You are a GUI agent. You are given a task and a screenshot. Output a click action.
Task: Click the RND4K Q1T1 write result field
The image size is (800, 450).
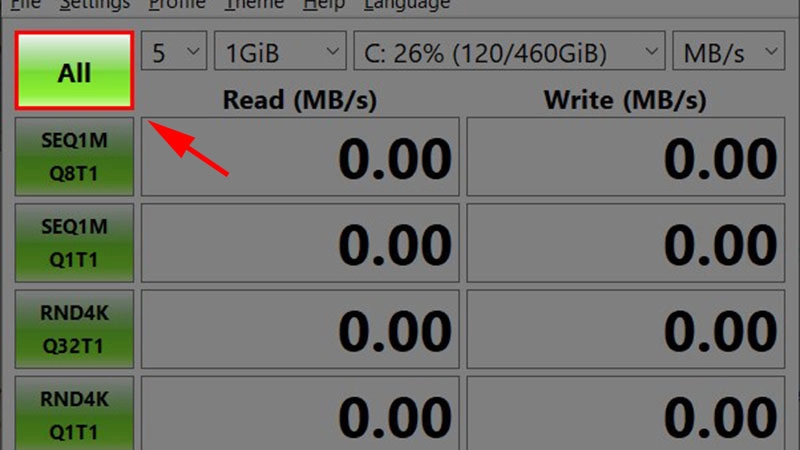coord(626,413)
